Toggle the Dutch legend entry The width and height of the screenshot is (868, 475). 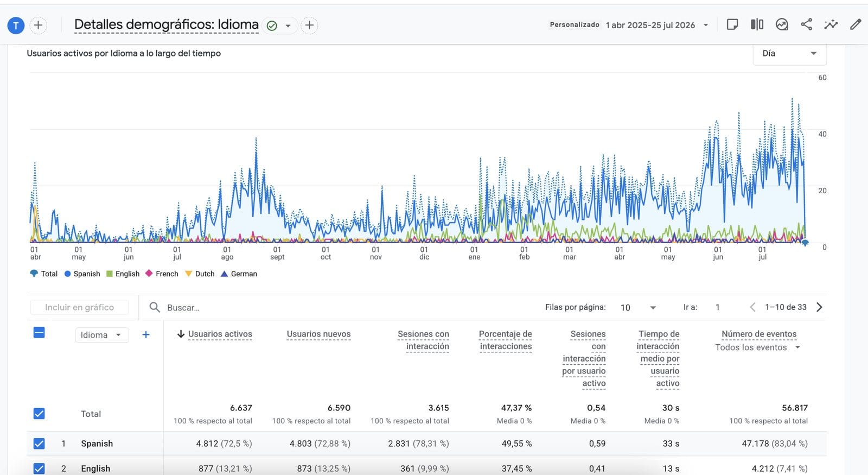tap(200, 274)
